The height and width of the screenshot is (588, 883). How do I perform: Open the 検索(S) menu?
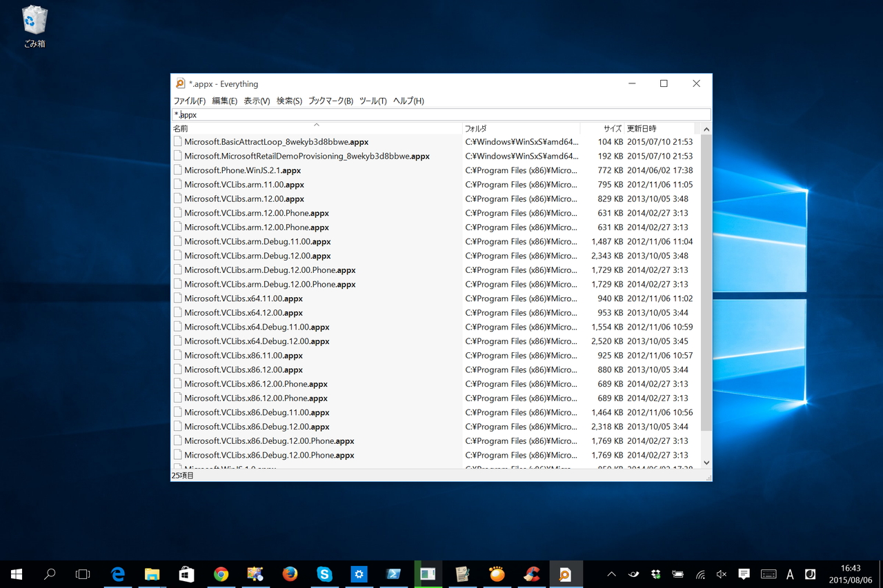[x=290, y=101]
